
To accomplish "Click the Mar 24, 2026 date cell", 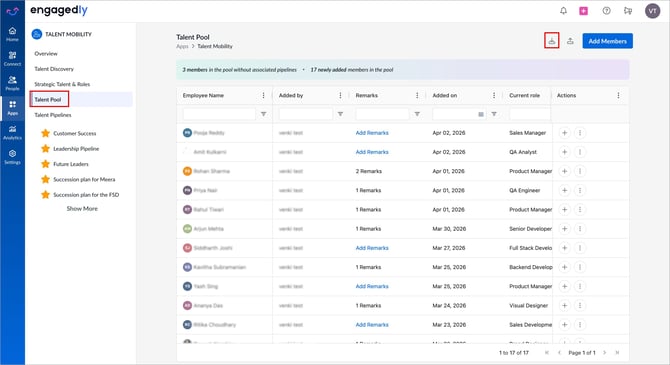I will pos(449,306).
